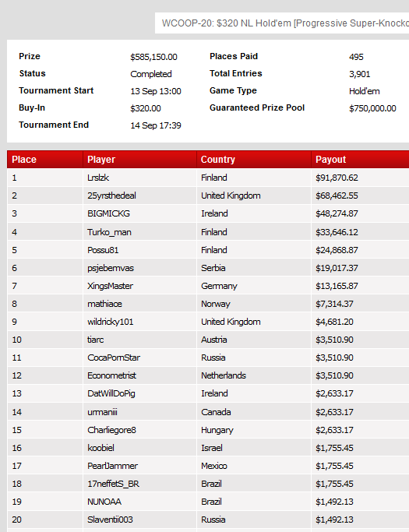Select DatWillDoPig in place 13
This screenshot has width=409, height=532.
(111, 393)
